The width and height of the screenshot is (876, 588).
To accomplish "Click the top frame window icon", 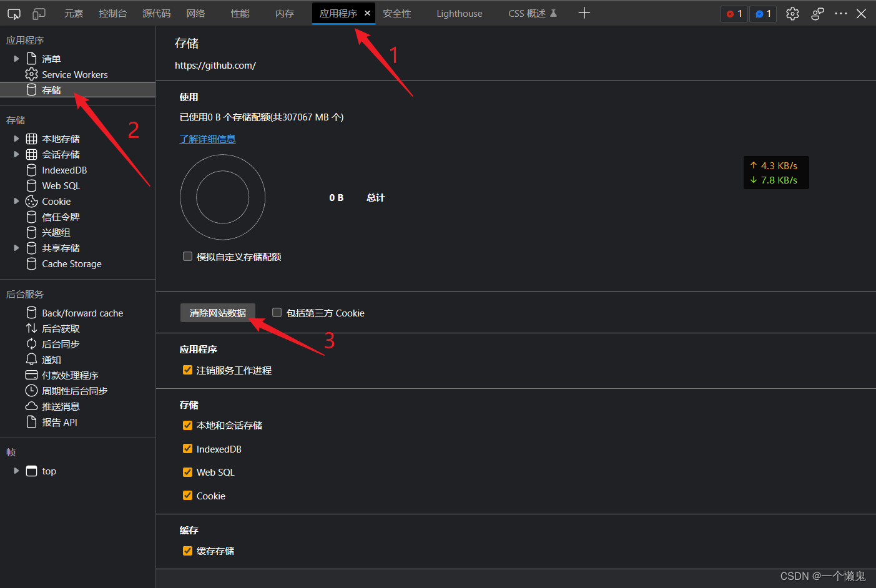I will 31,471.
